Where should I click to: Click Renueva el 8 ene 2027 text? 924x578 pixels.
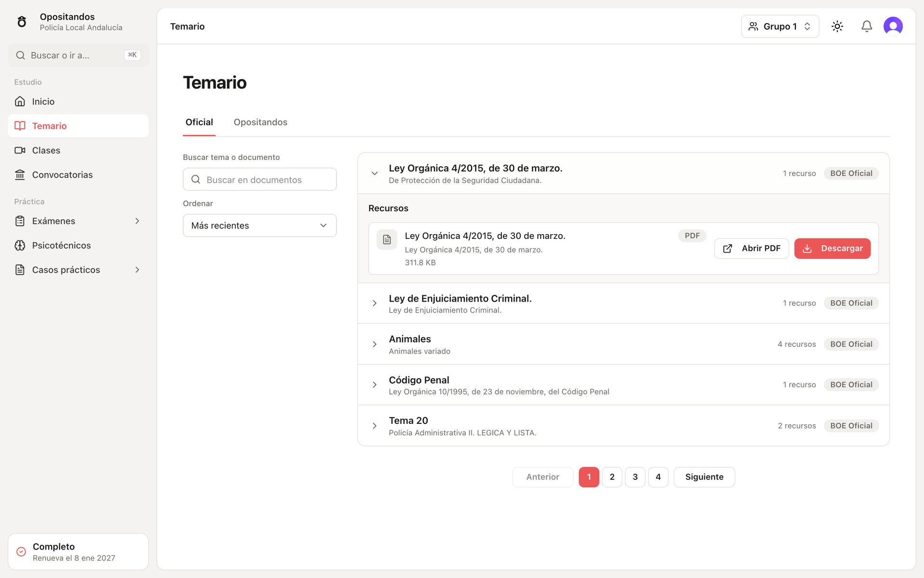pyautogui.click(x=74, y=558)
